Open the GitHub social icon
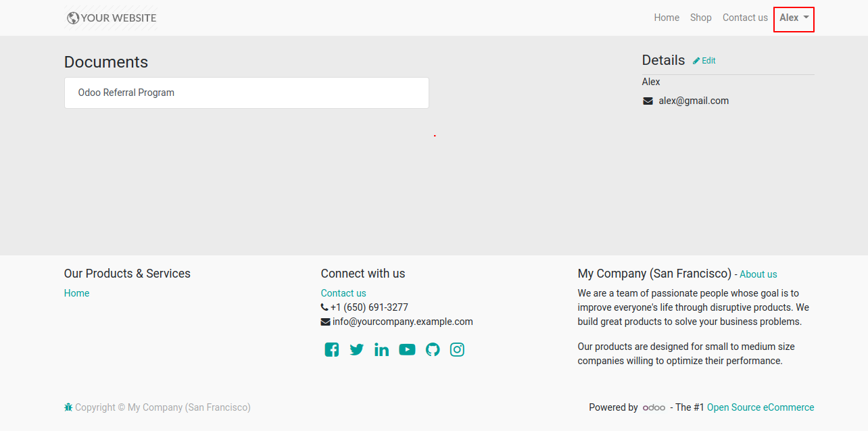Image resolution: width=868 pixels, height=431 pixels. click(433, 349)
